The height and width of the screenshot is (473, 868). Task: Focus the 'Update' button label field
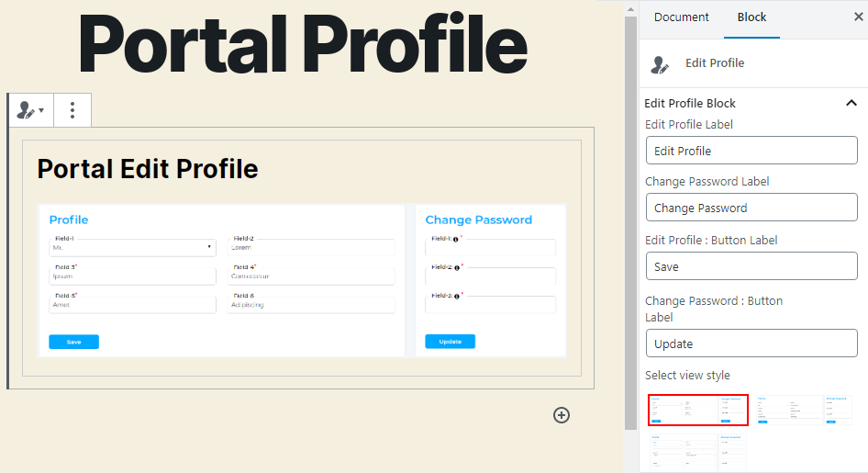pos(751,343)
